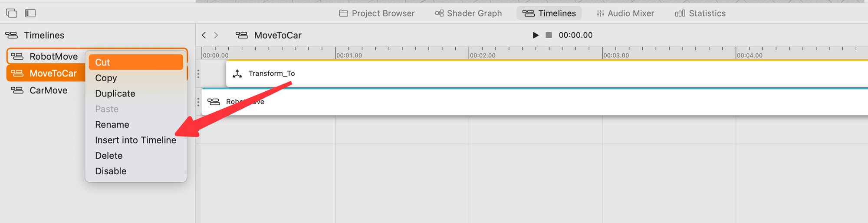Toggle the sidebar panel icon
The image size is (868, 223).
(x=30, y=13)
